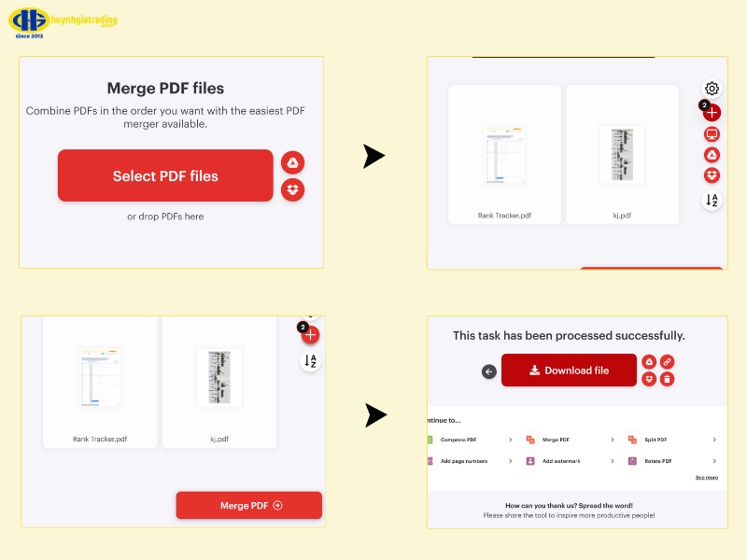Viewport: 747px width, 560px height.
Task: Expand the Compress PDF option chevron
Action: tap(510, 439)
